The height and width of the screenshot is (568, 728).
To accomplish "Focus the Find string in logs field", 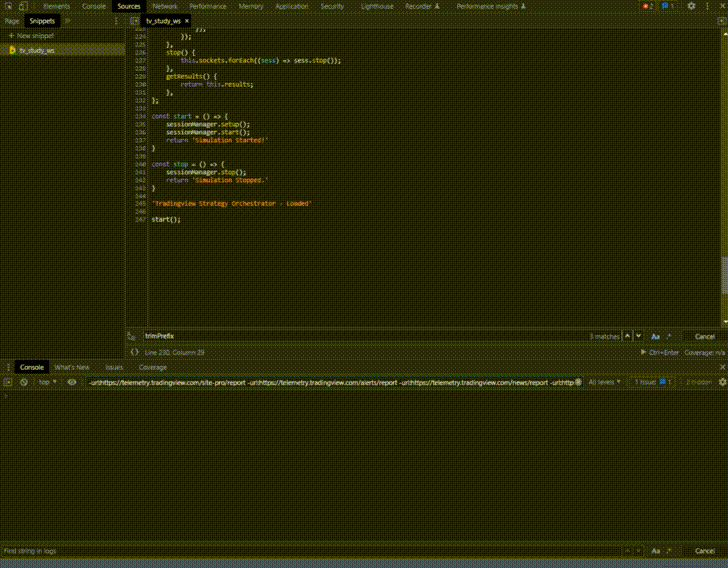I will [311, 551].
